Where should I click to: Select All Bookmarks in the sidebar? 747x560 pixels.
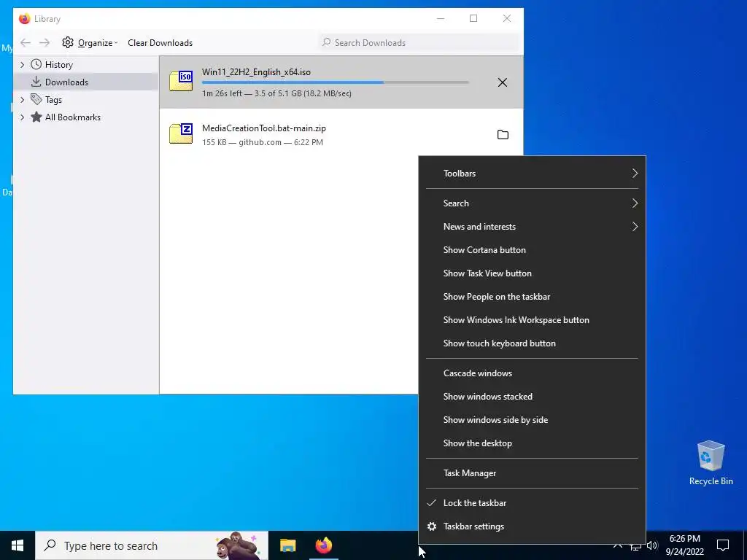[x=72, y=117]
